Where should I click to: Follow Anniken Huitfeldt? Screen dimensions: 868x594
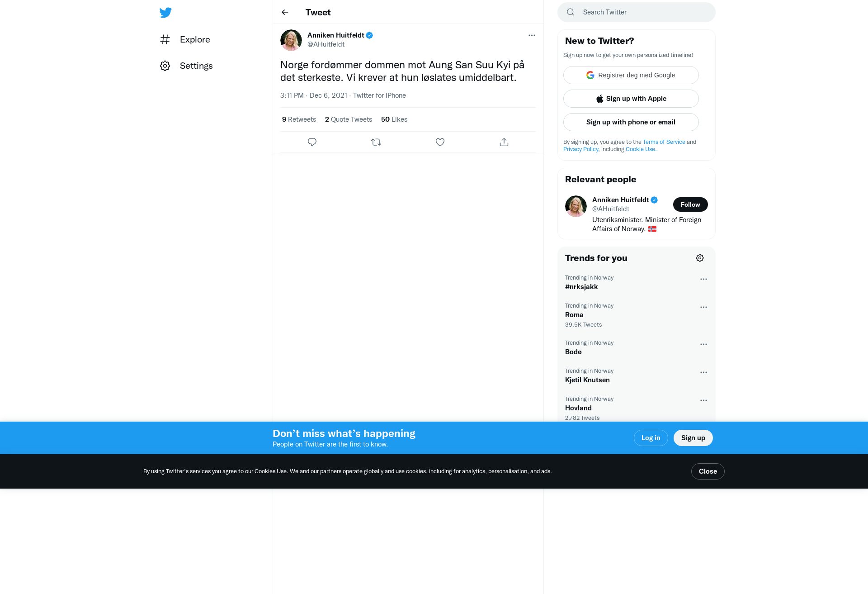click(690, 204)
